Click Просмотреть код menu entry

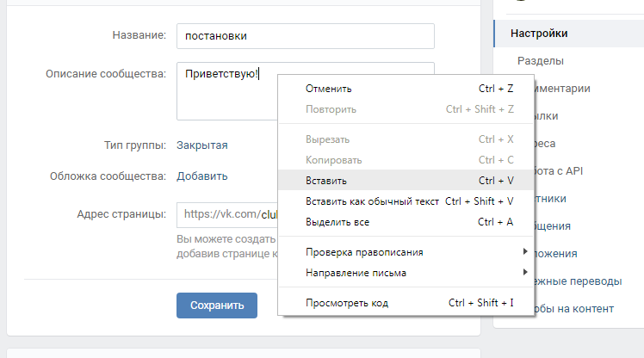[x=348, y=303]
